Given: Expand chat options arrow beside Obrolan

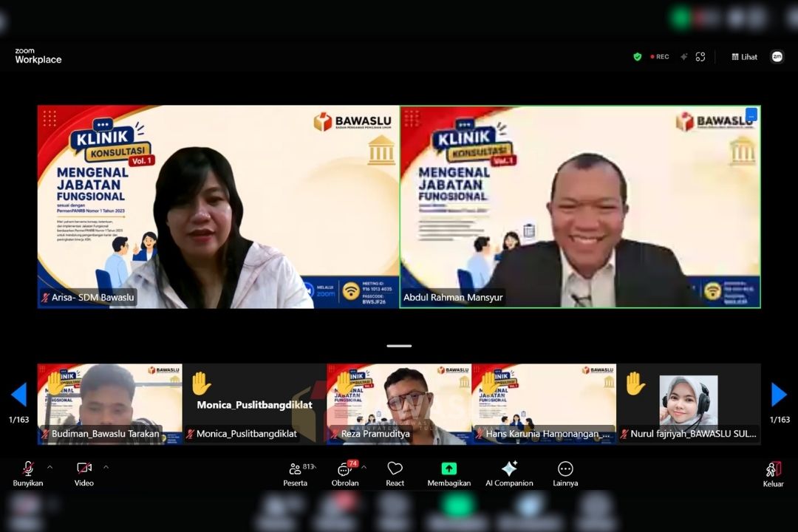Looking at the screenshot, I should coord(364,467).
